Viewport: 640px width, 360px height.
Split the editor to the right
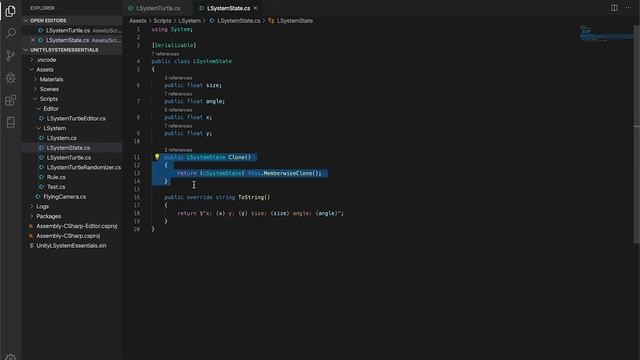point(614,8)
